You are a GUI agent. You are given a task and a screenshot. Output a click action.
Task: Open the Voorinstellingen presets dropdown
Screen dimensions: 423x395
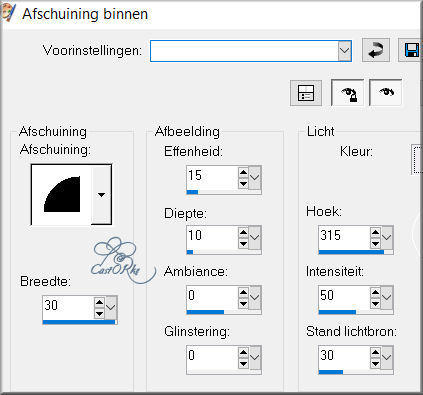[x=344, y=51]
